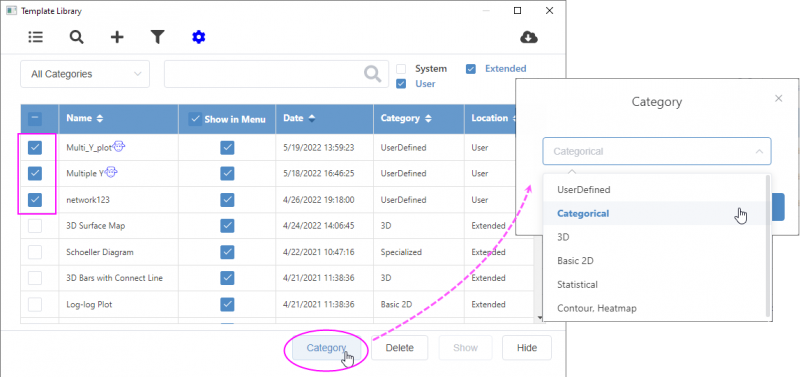
Task: Select the Schoeller Diagram row checkbox
Action: pyautogui.click(x=35, y=252)
